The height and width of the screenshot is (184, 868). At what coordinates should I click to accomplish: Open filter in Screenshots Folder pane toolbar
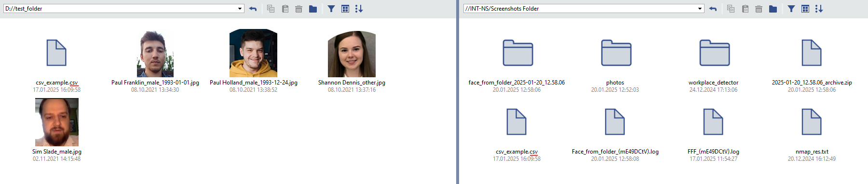(x=791, y=9)
